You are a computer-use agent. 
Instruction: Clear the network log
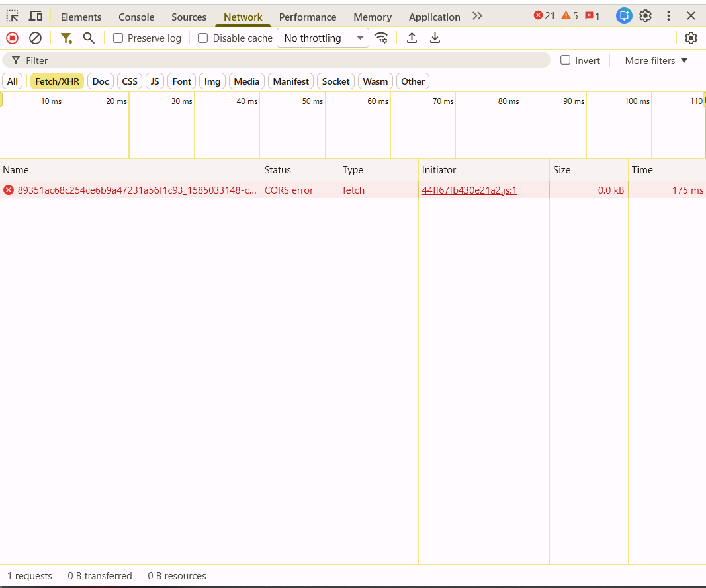coord(36,38)
